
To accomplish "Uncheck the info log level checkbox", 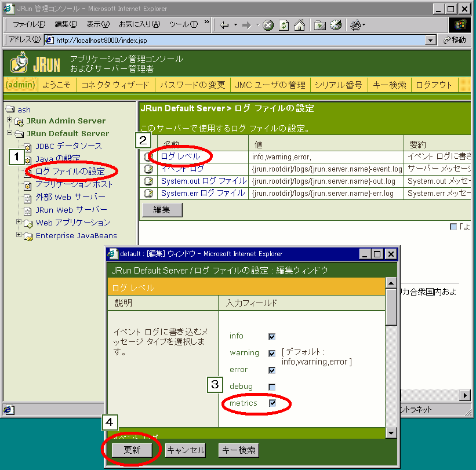I will (x=272, y=337).
